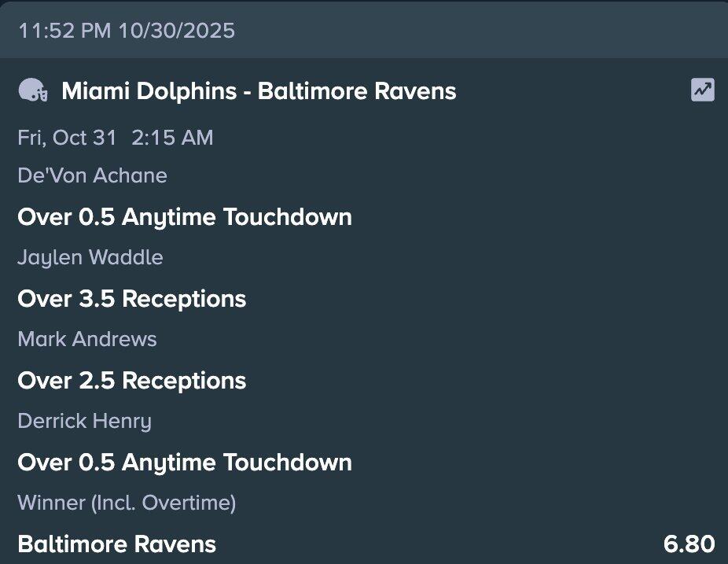Click Derrick Henry's Over 0.5 Anytime Touchdown
728x564 pixels.
[x=185, y=462]
